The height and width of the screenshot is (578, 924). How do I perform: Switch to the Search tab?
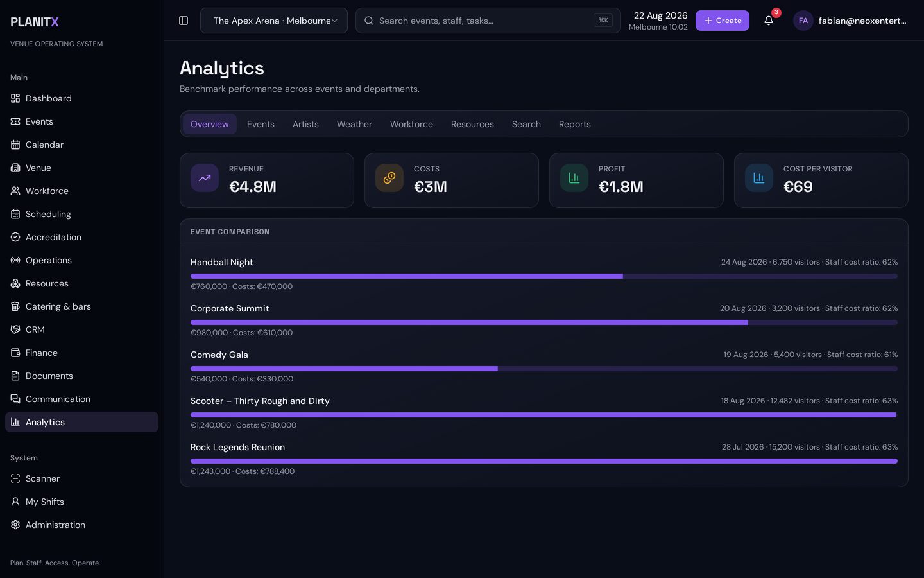526,124
